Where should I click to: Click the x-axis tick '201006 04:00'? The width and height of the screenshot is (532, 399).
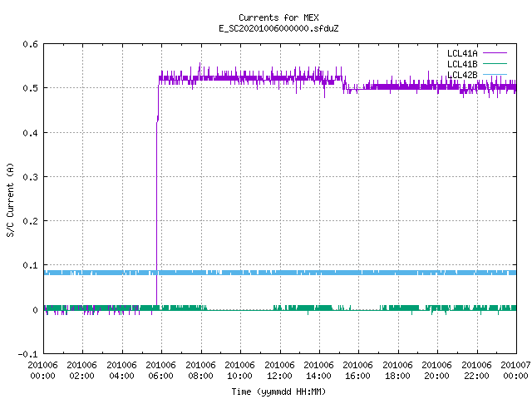(121, 371)
